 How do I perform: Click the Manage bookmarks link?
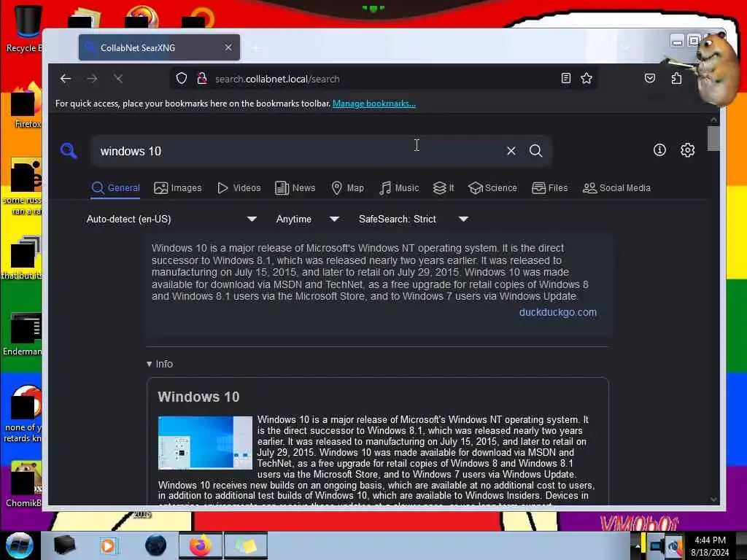(x=374, y=104)
